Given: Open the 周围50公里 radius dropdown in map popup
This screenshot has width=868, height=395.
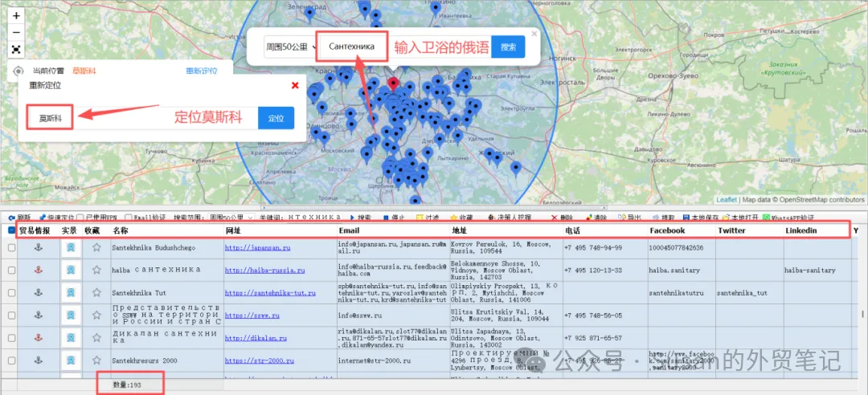Looking at the screenshot, I should pos(291,47).
